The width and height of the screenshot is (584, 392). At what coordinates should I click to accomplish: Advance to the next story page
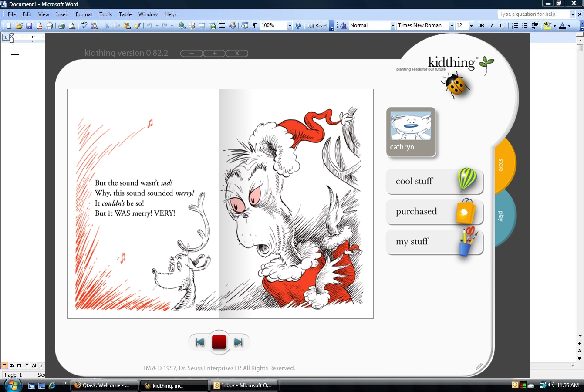pos(238,342)
